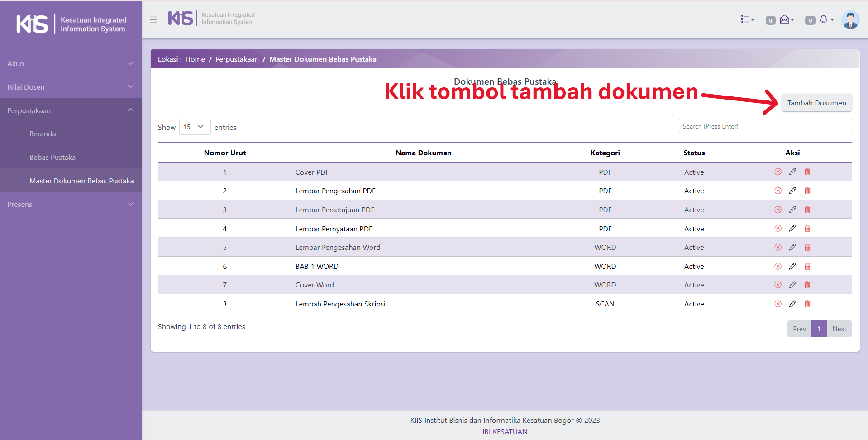Open the Show entries count dropdown
The height and width of the screenshot is (440, 868).
[195, 127]
